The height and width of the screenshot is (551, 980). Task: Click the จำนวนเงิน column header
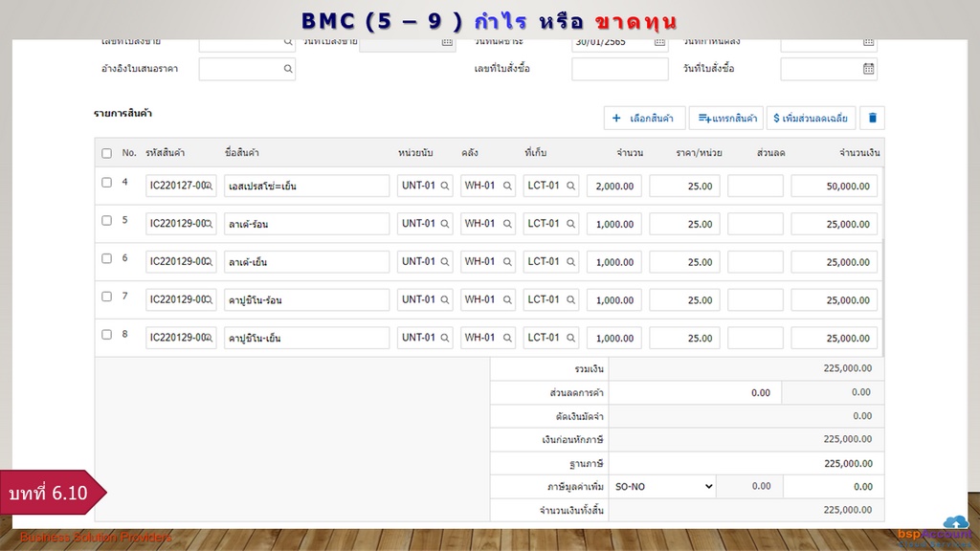click(x=859, y=153)
